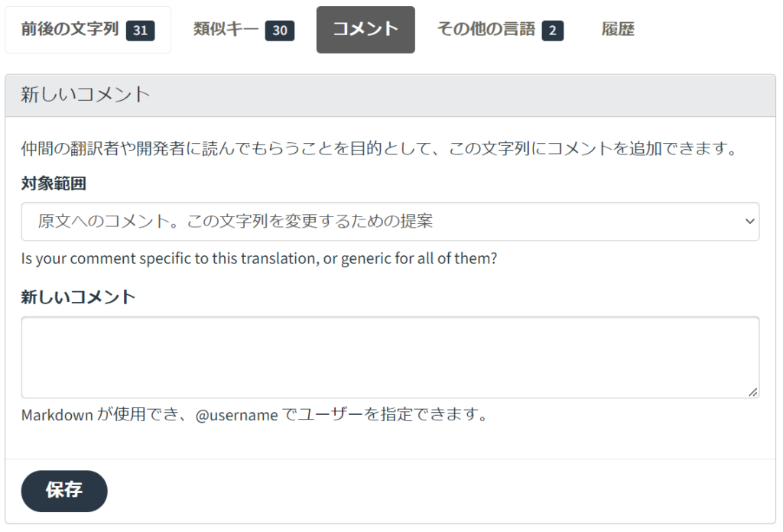Open the その他の言語 tab

click(500, 30)
